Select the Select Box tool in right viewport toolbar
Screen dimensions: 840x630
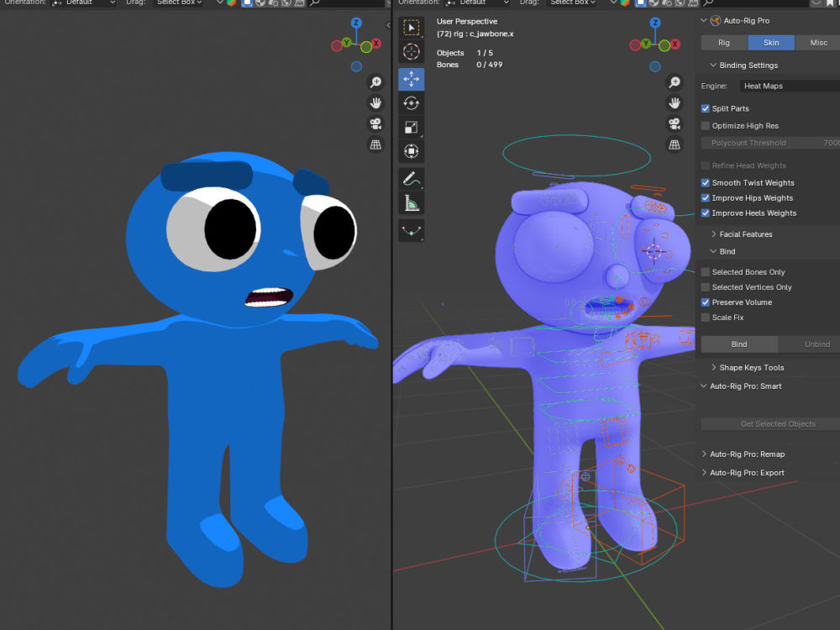[412, 28]
